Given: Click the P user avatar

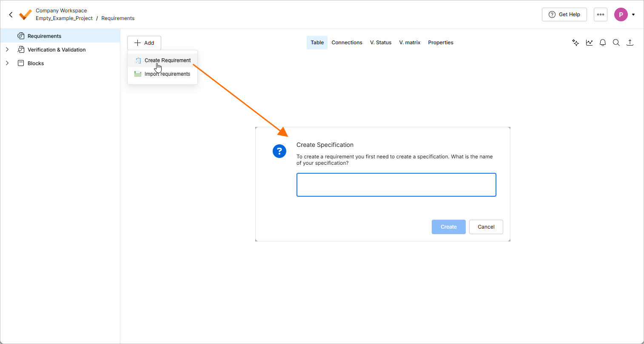Looking at the screenshot, I should [x=621, y=14].
